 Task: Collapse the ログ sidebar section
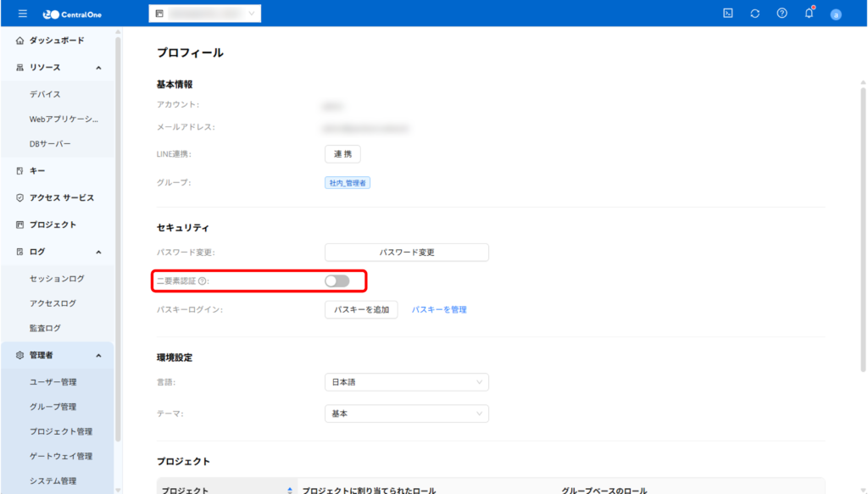coord(98,252)
